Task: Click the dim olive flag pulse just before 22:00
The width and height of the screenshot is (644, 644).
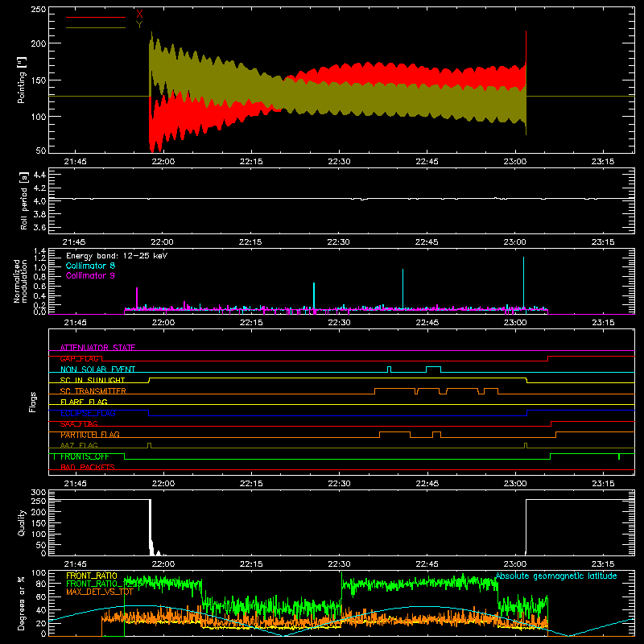Action: [x=149, y=445]
